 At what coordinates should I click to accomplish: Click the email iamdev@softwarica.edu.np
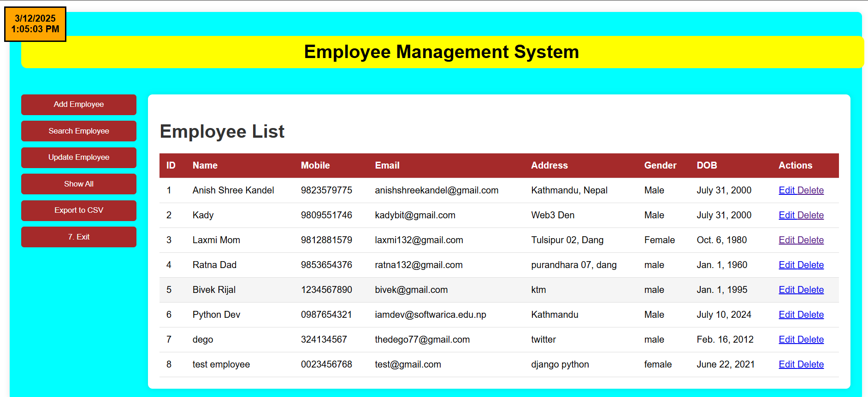pyautogui.click(x=431, y=315)
